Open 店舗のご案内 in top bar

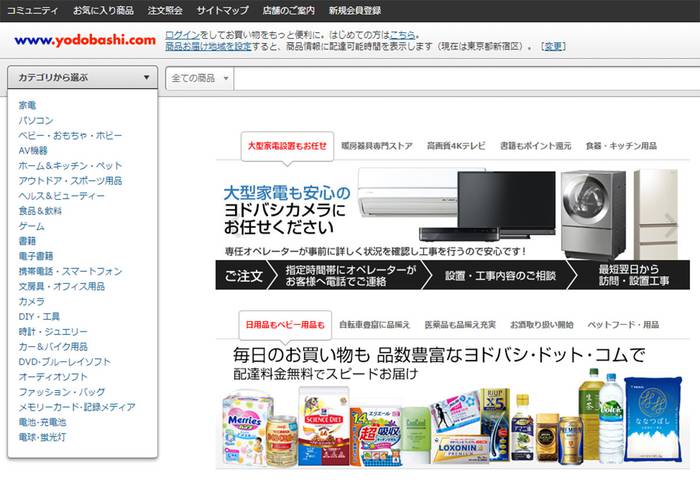coord(288,10)
